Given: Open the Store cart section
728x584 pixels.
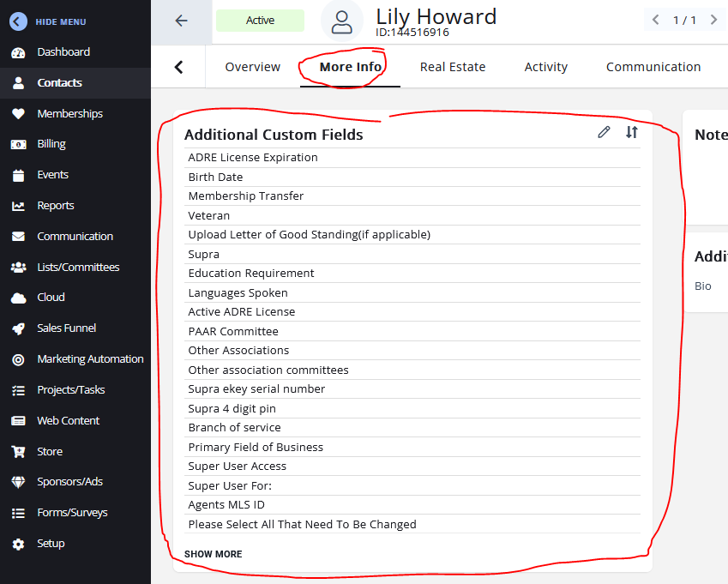Looking at the screenshot, I should [50, 452].
